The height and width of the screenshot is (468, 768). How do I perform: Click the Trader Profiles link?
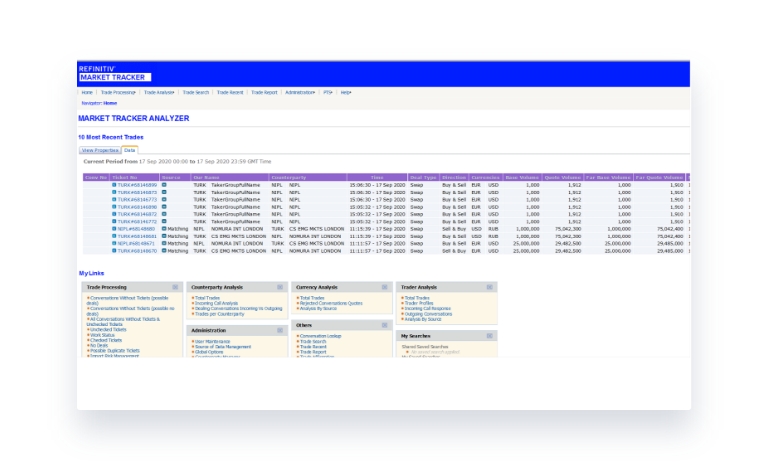point(420,303)
